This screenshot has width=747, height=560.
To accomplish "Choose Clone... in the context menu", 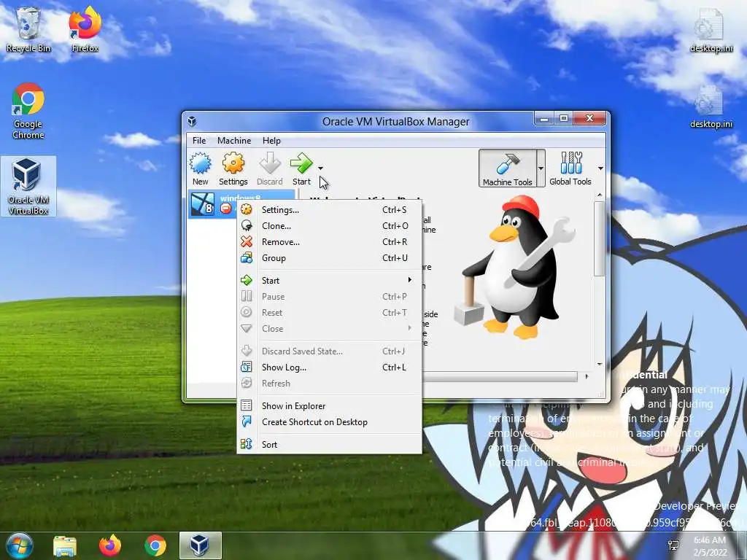I will point(329,226).
